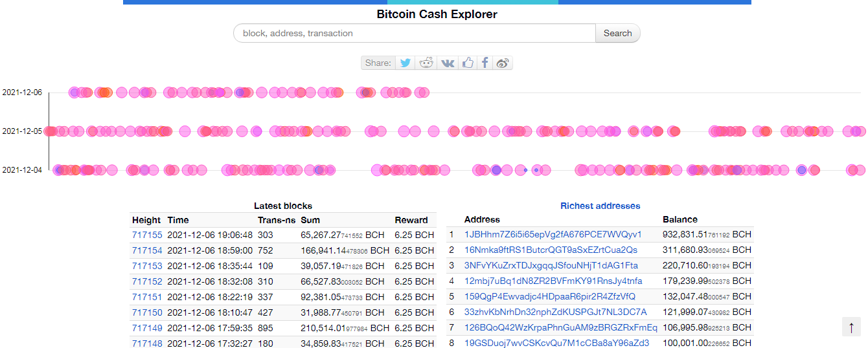Share page on Twitter
This screenshot has height=348, width=868.
[x=405, y=63]
